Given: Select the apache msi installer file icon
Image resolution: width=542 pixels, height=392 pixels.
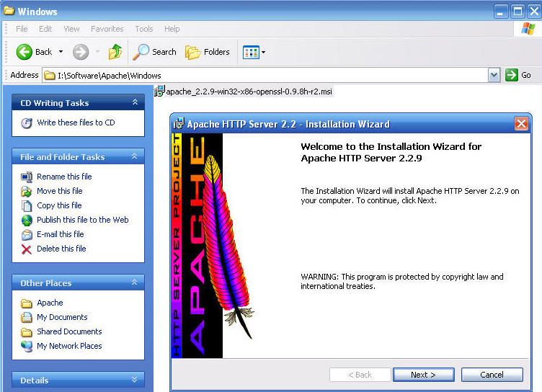Looking at the screenshot, I should pyautogui.click(x=159, y=92).
